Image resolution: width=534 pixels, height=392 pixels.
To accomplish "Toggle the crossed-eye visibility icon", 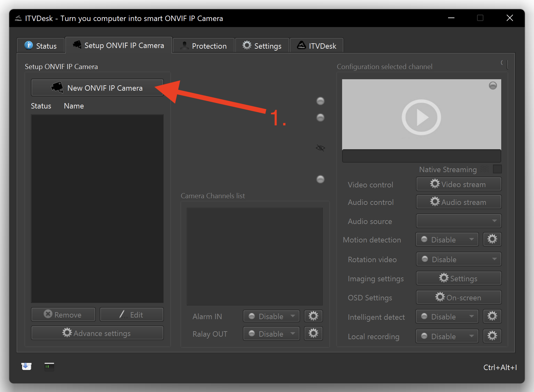I will click(x=320, y=148).
